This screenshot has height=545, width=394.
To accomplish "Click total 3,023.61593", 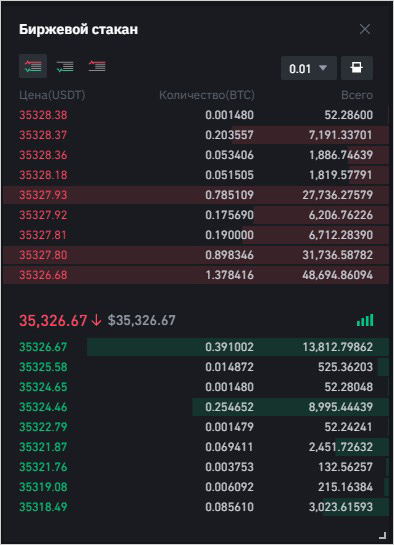I will point(340,507).
